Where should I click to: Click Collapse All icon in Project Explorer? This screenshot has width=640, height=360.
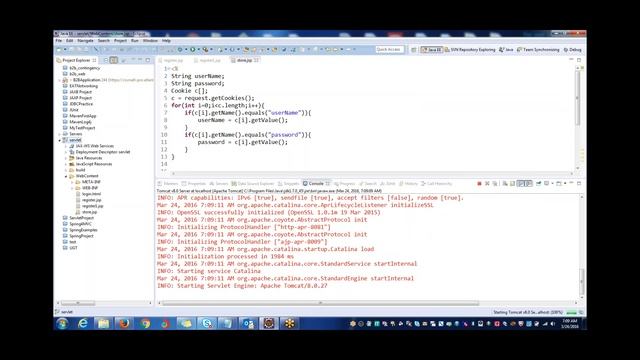(106, 60)
